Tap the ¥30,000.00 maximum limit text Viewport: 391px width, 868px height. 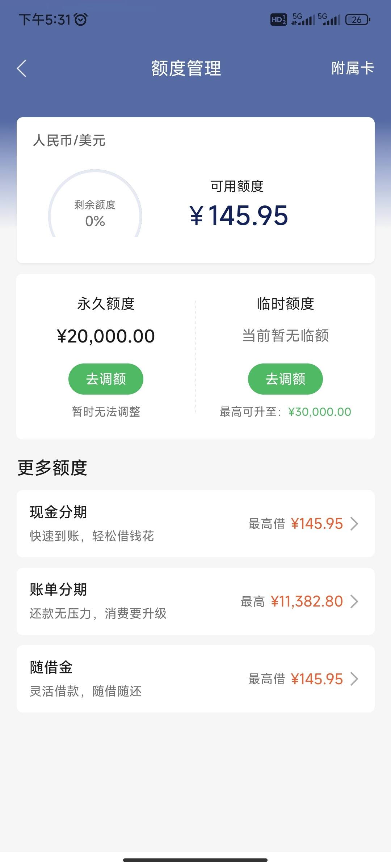[320, 412]
